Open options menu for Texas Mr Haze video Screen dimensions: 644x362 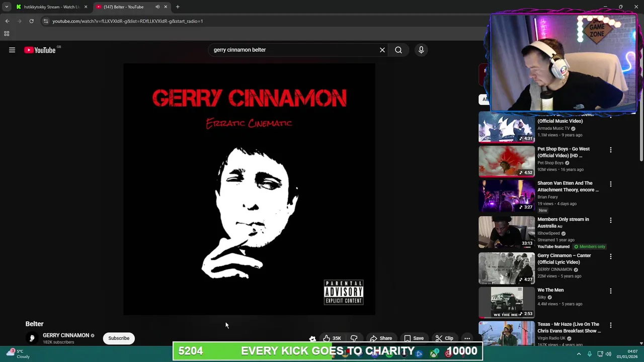point(611,325)
